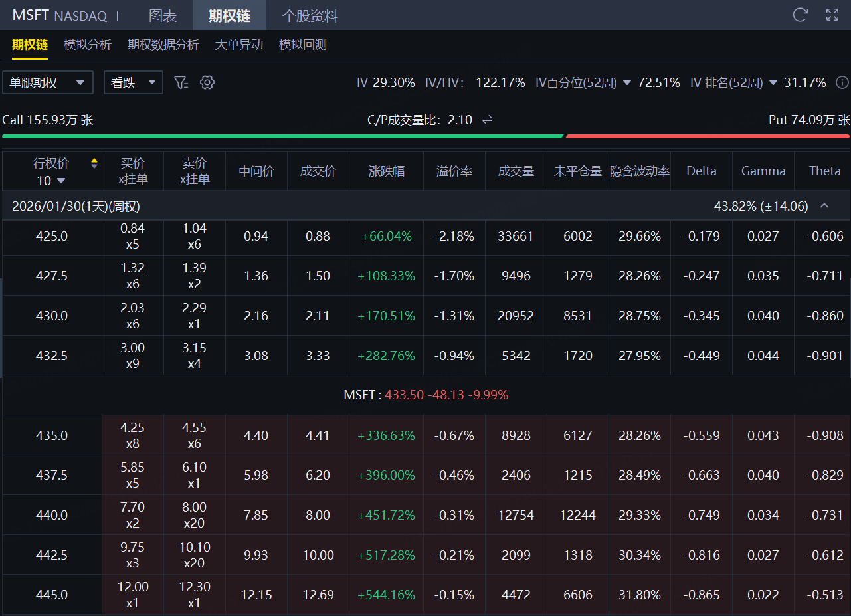851x616 pixels.
Task: Toggle the 行权价 column sort arrows
Action: (94, 163)
